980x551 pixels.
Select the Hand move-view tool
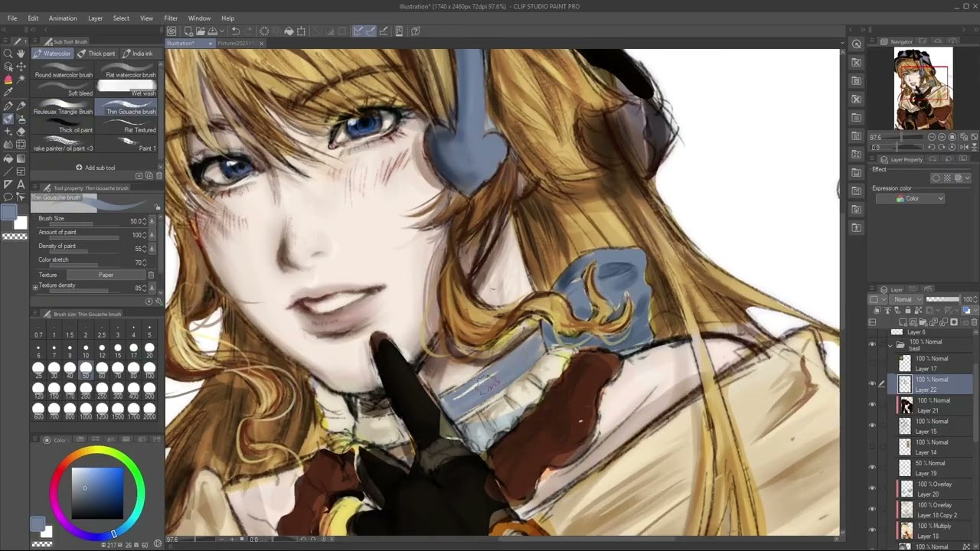[21, 54]
